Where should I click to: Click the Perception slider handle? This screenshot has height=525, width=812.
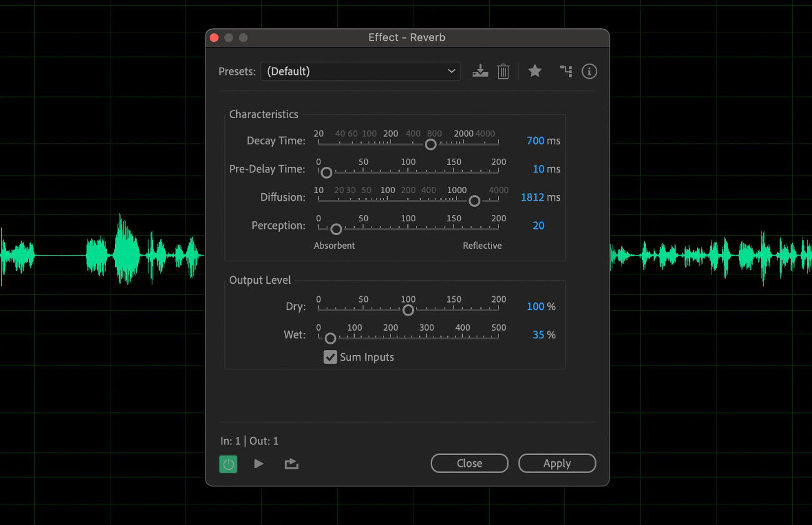tap(335, 229)
